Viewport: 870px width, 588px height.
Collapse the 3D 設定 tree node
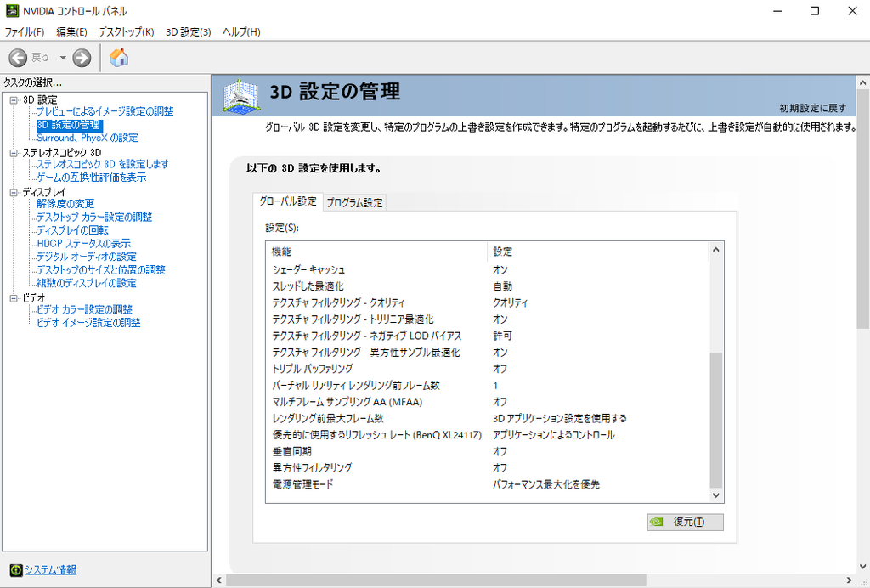(14, 100)
